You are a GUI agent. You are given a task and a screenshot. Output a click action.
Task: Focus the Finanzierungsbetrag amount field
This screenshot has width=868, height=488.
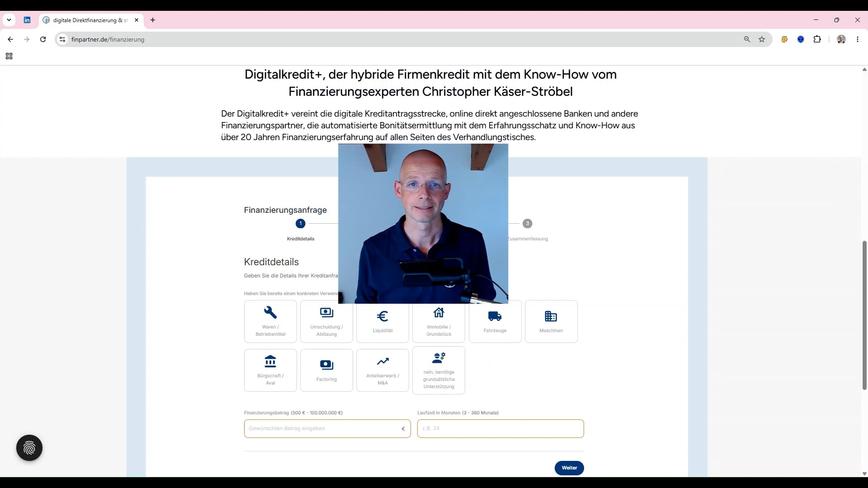coord(327,428)
